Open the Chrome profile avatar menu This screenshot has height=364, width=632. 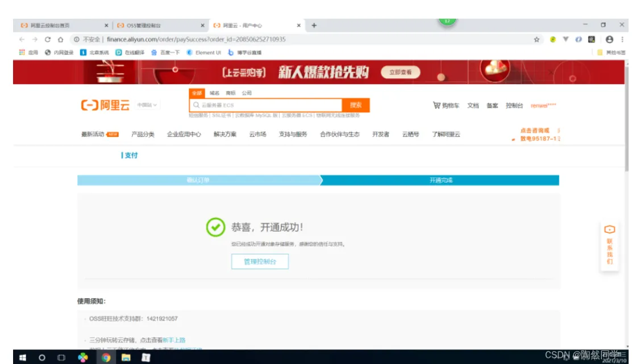click(609, 39)
